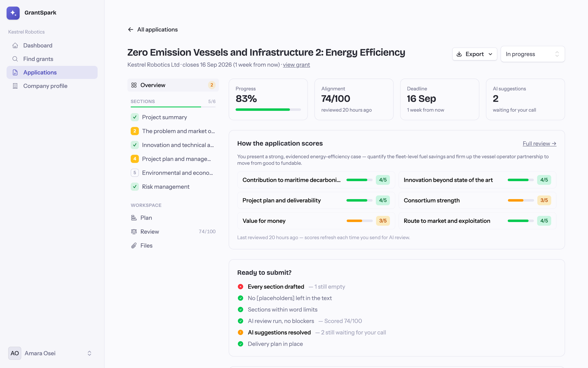
Task: Open the Dashboard page
Action: (52, 45)
